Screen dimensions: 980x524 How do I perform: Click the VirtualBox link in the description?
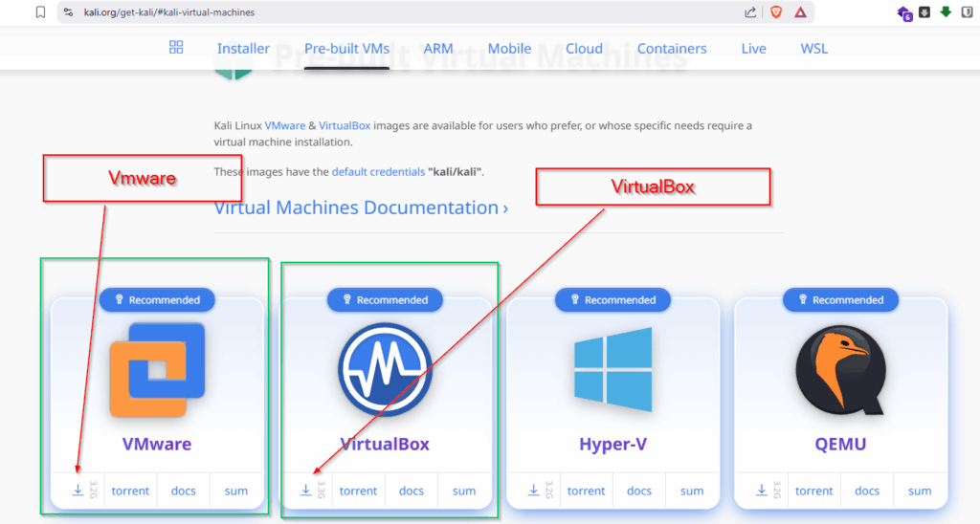[x=345, y=125]
